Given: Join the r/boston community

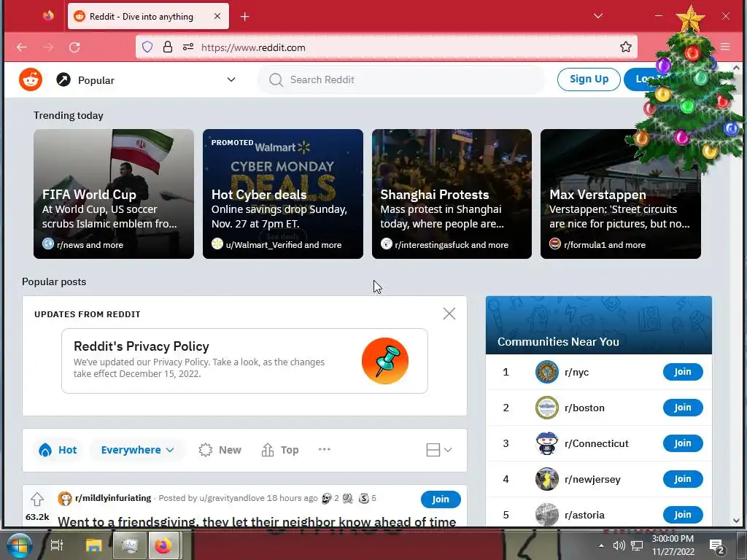Looking at the screenshot, I should (683, 407).
